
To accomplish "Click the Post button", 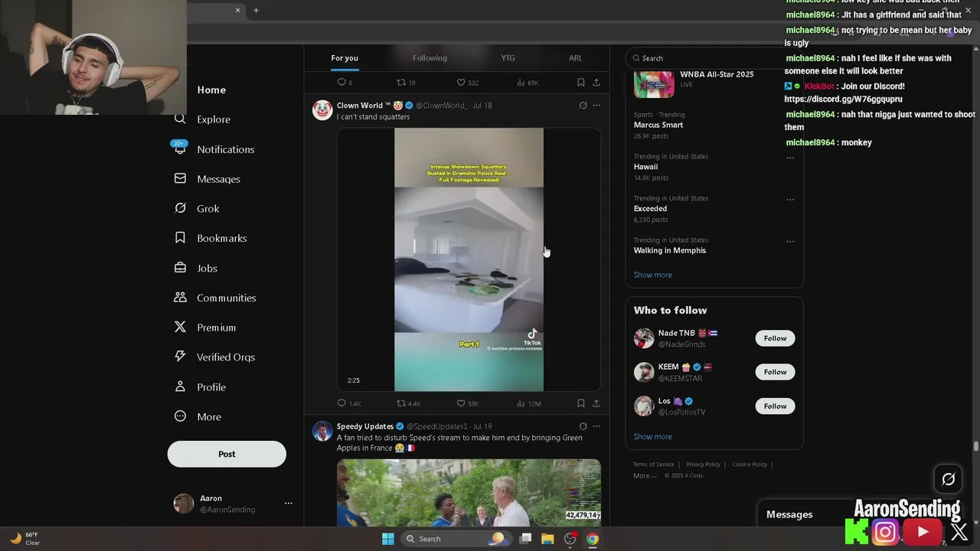I will (x=227, y=454).
